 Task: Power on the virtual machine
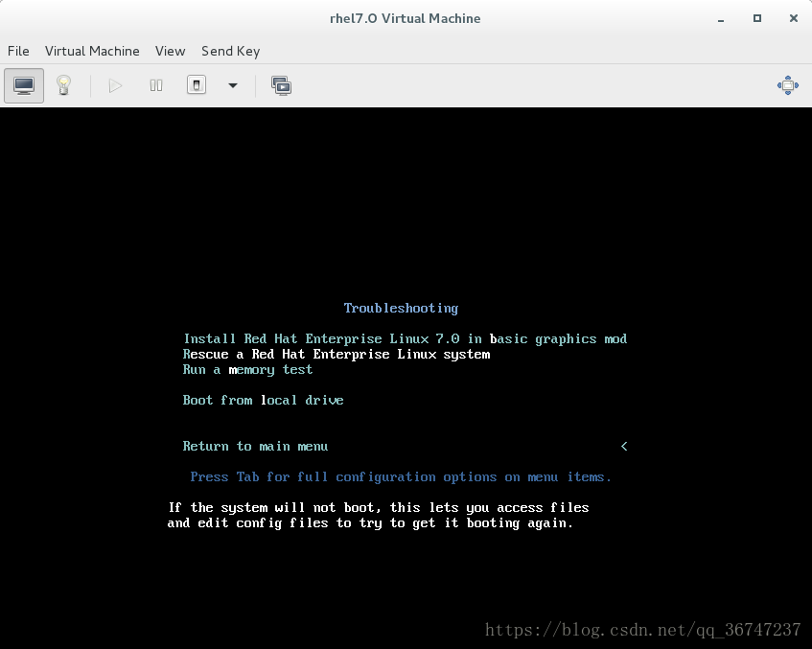point(115,85)
